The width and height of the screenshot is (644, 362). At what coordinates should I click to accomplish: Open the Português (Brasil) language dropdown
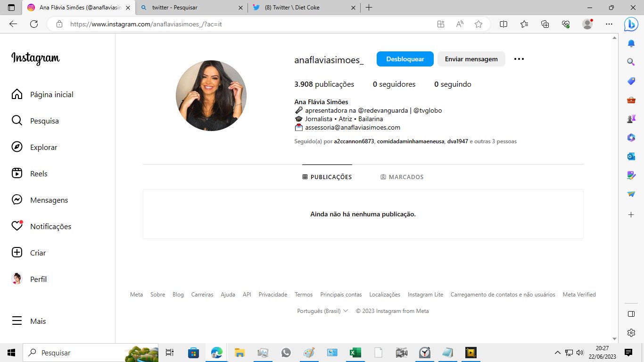point(322,311)
